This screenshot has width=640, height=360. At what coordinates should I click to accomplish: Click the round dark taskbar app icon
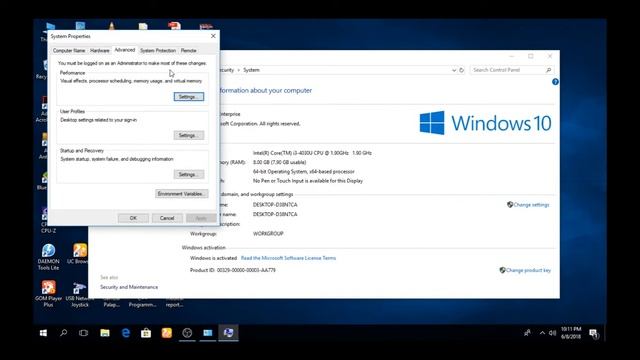click(187, 333)
